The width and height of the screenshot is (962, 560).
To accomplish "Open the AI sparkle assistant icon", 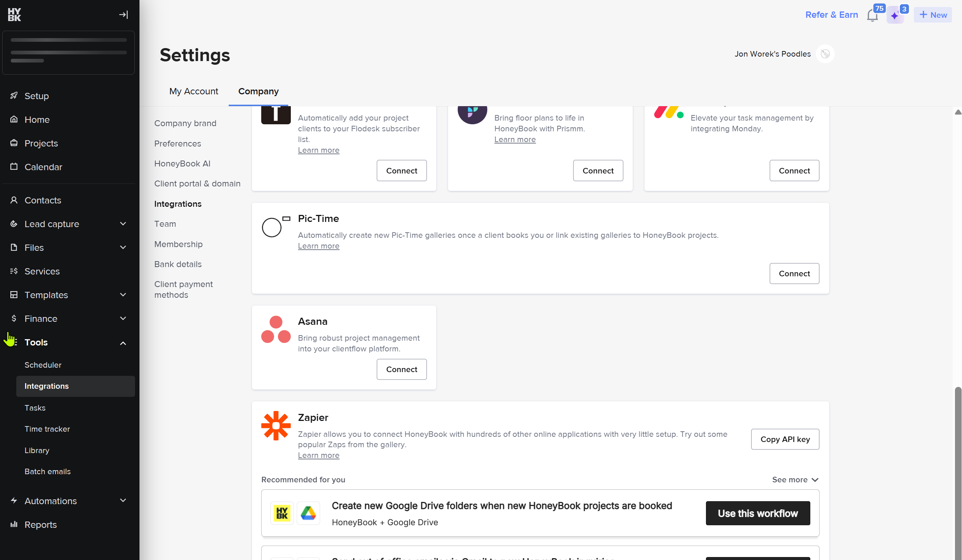I will (895, 15).
